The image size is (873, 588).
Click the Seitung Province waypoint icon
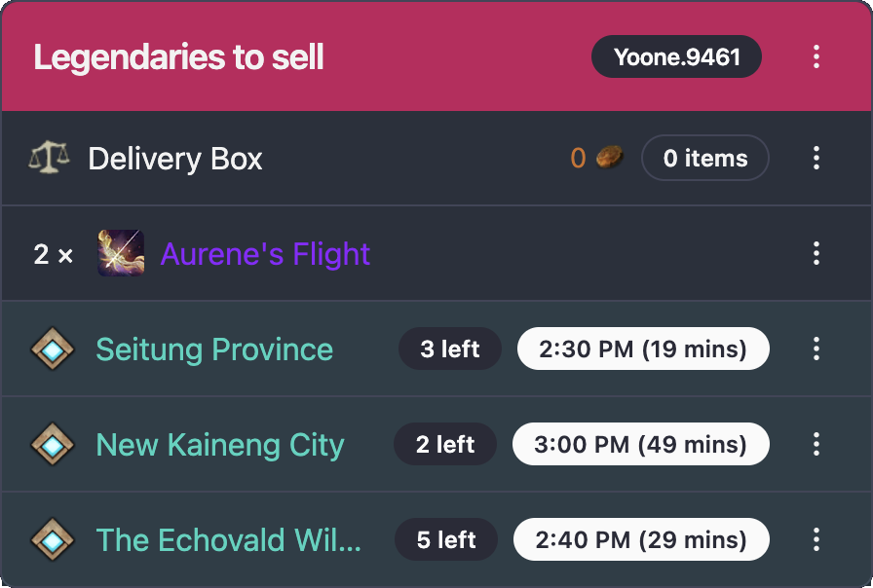[x=53, y=349]
